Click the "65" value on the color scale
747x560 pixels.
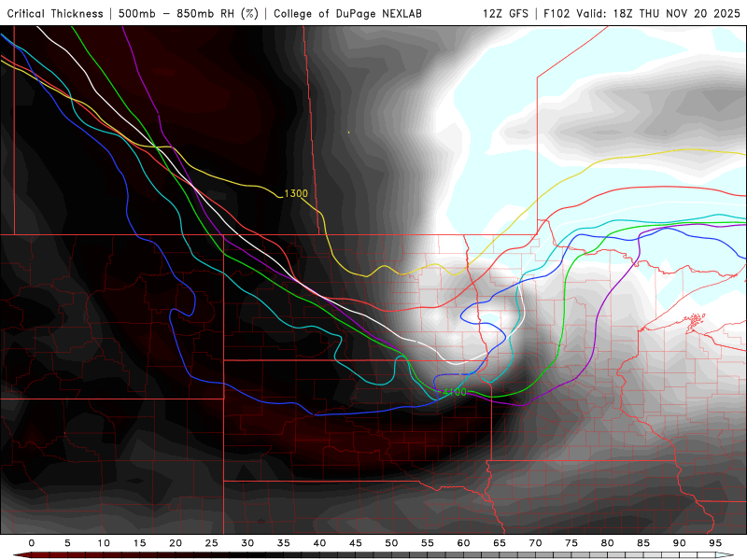coord(500,543)
